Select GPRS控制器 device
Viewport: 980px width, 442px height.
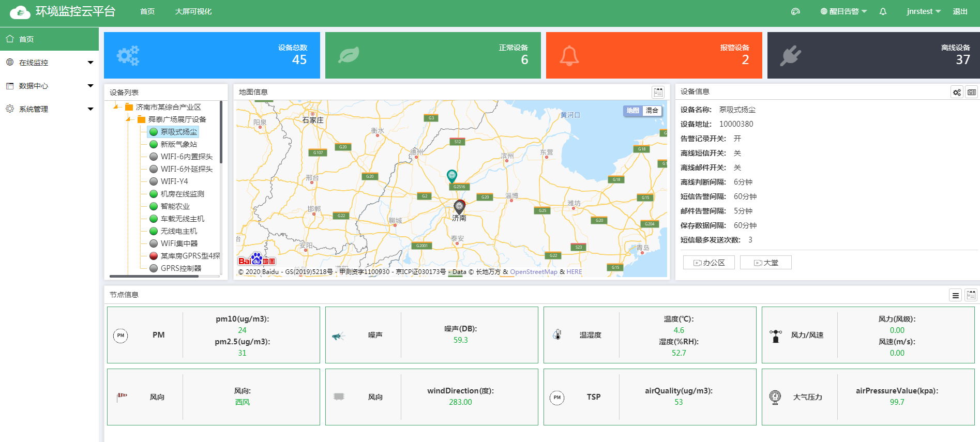point(175,268)
